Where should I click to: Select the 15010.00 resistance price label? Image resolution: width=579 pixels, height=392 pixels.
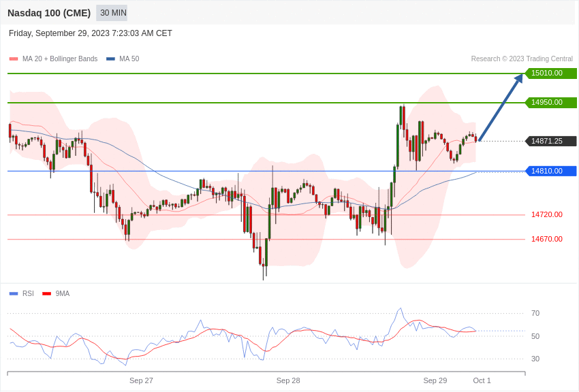pos(551,73)
